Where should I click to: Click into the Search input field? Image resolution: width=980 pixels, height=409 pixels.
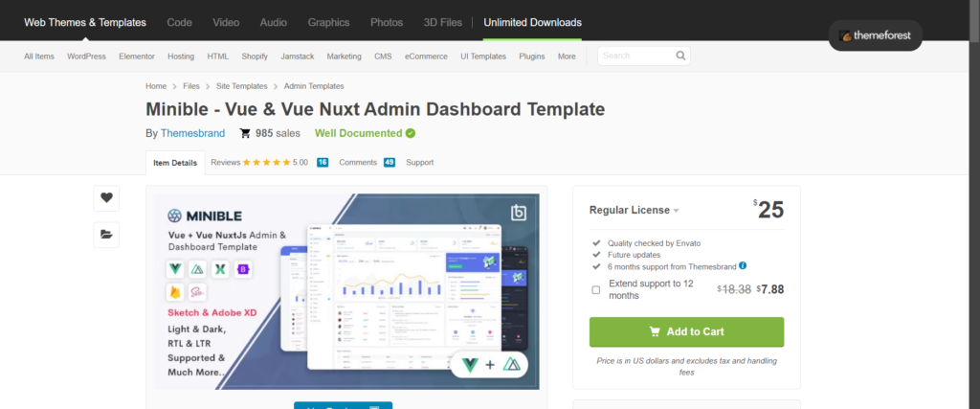click(637, 56)
